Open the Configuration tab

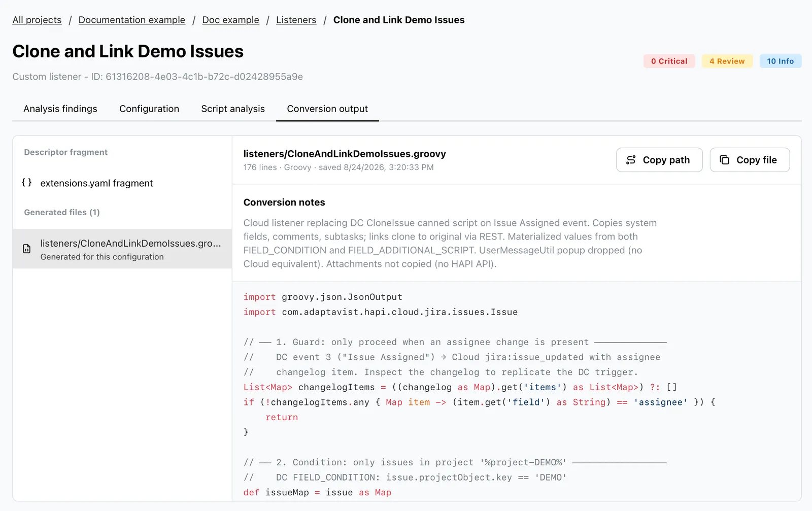[x=149, y=109]
